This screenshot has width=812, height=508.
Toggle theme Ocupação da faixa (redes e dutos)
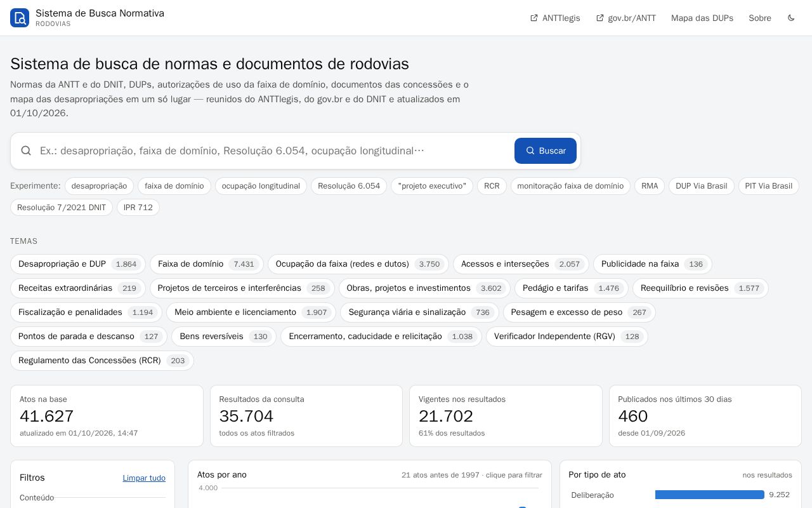[358, 264]
